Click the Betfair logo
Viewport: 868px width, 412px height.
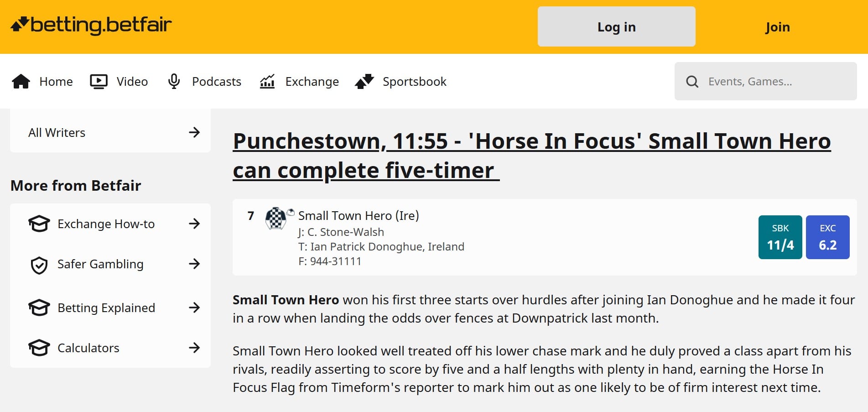[91, 25]
